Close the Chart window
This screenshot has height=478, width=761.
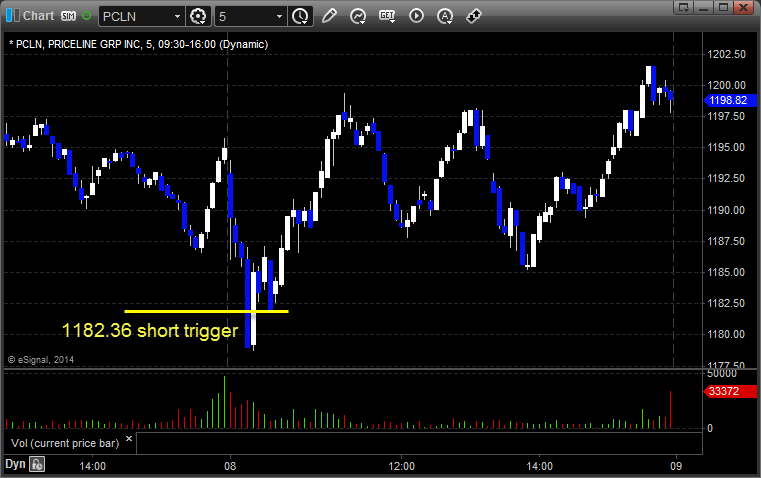[744, 7]
